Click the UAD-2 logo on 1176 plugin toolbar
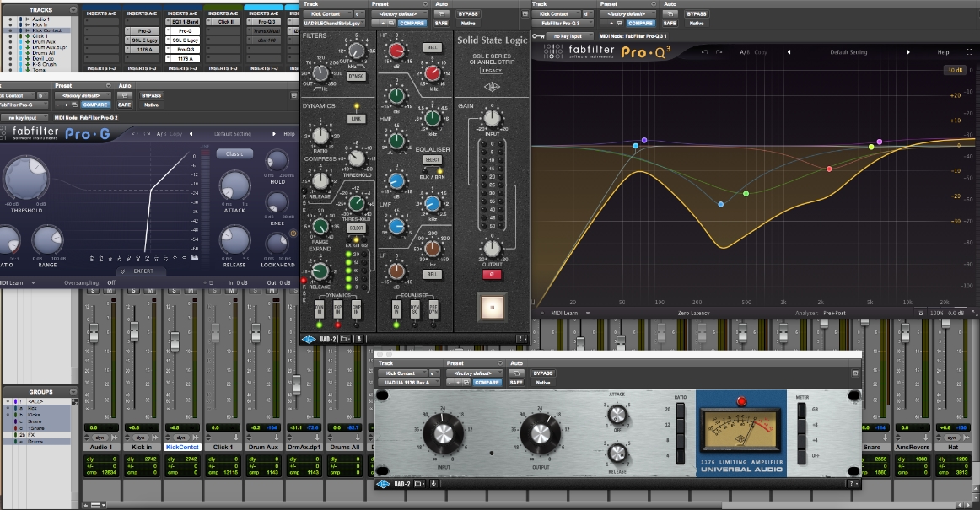The width and height of the screenshot is (980, 510). (x=383, y=484)
